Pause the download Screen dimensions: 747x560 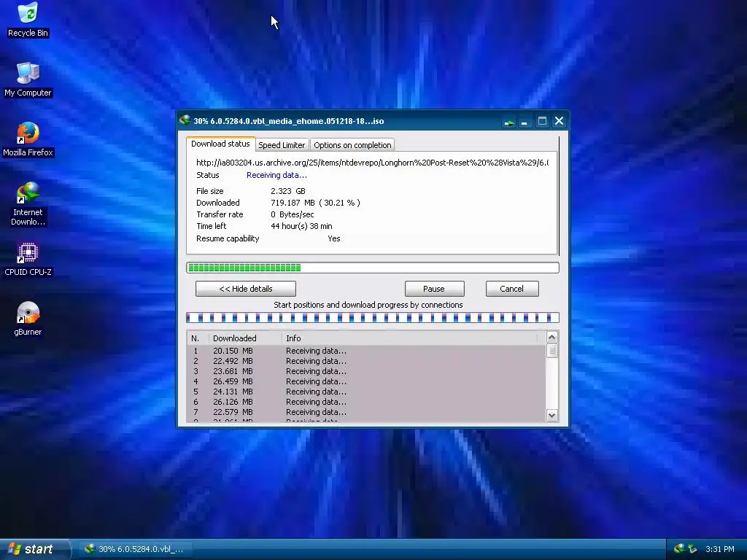point(434,289)
